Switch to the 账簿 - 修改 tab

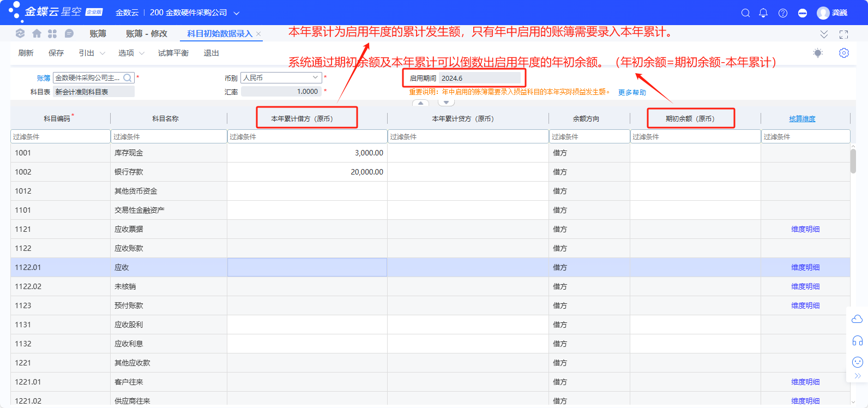pos(146,34)
